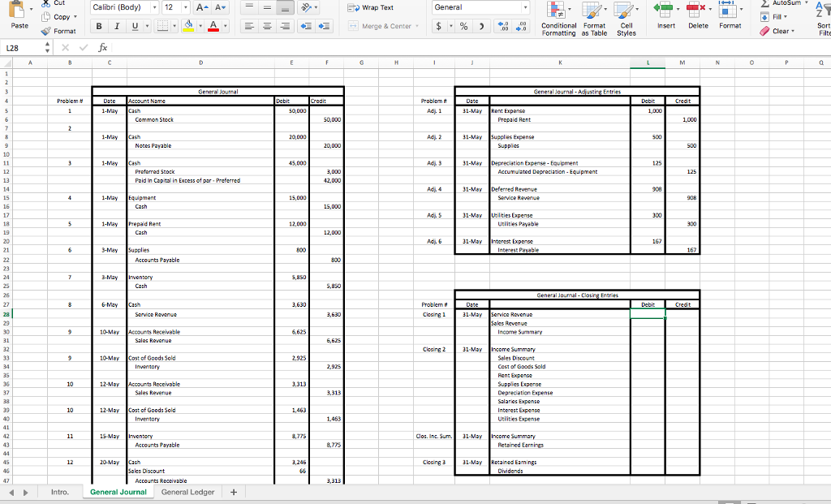Click the Copy command

(x=58, y=16)
